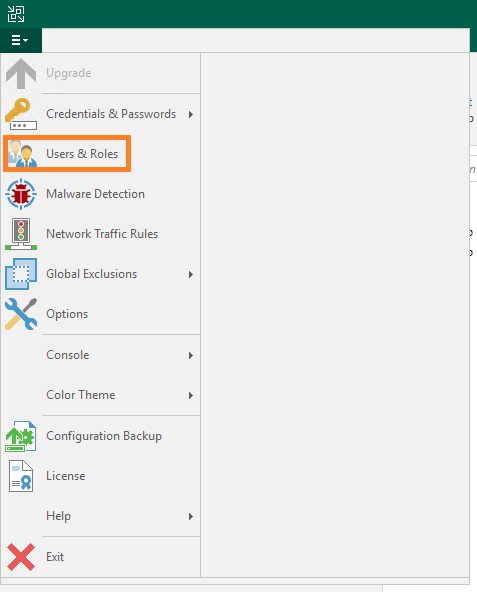Click the Global Exclusions squares icon
This screenshot has height=592, width=477.
click(21, 274)
